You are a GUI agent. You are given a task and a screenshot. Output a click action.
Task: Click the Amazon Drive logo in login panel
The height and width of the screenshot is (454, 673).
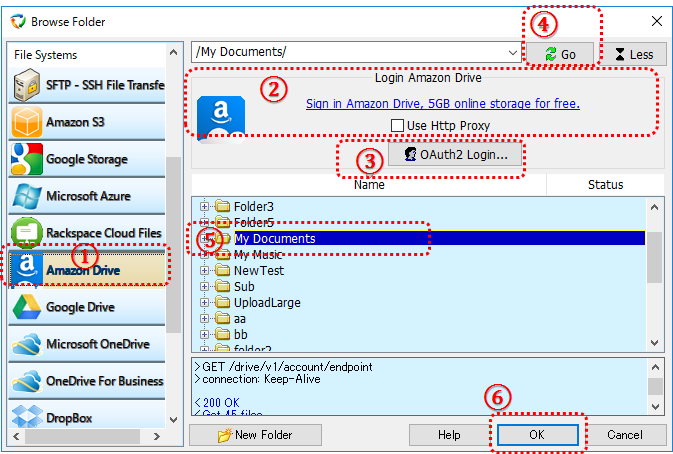221,119
